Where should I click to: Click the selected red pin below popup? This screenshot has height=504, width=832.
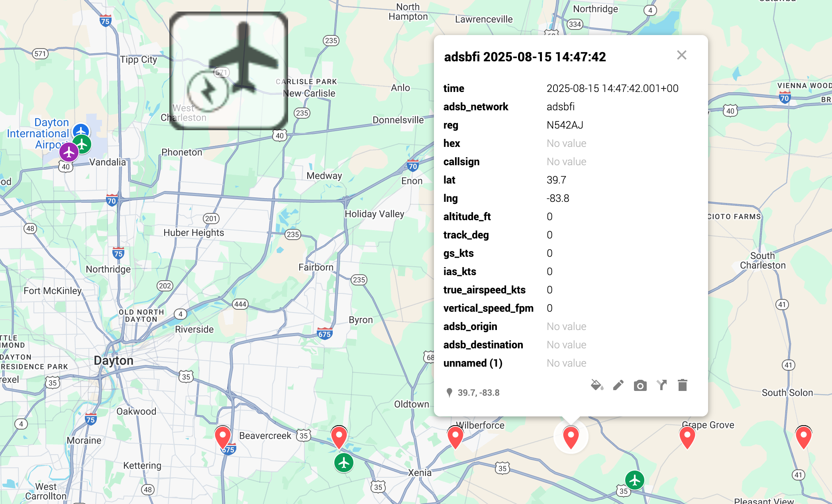coord(571,436)
